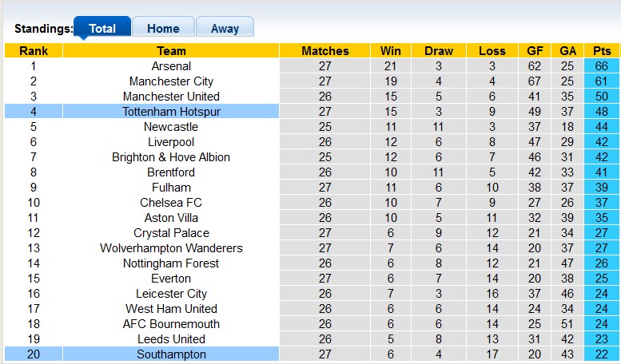Open the Wolverhampton Wanderers team link
Viewport: 621px width, 364px height.
tap(171, 248)
